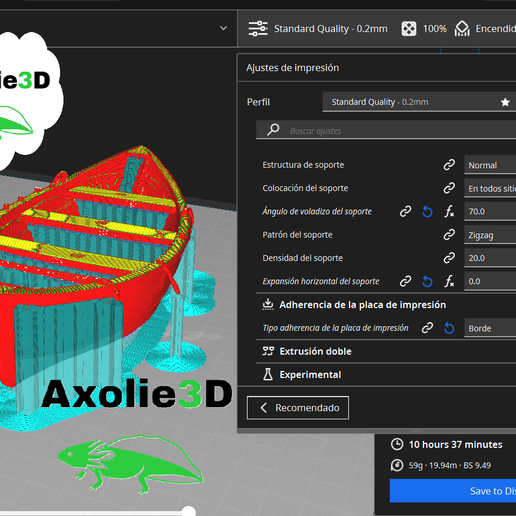Click link icon for Densidad del soporte

click(449, 258)
